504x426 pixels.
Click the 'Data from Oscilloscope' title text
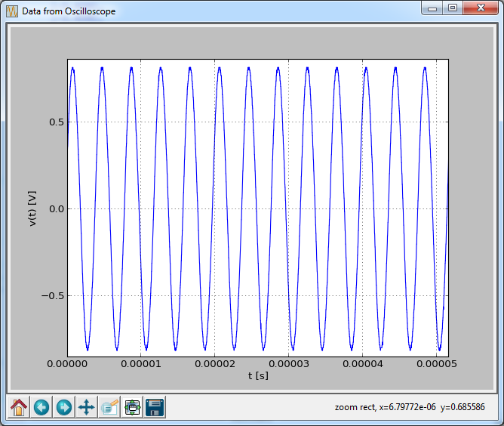[69, 11]
